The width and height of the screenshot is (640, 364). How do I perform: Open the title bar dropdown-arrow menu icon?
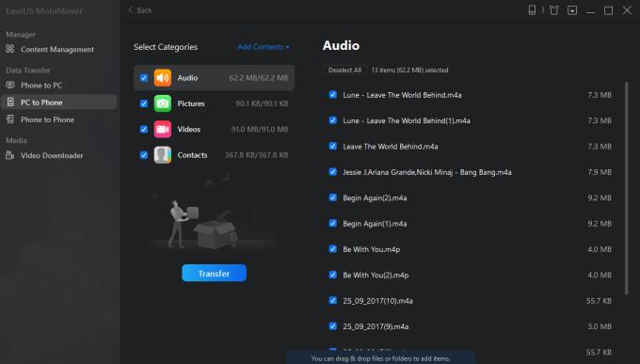[x=572, y=10]
